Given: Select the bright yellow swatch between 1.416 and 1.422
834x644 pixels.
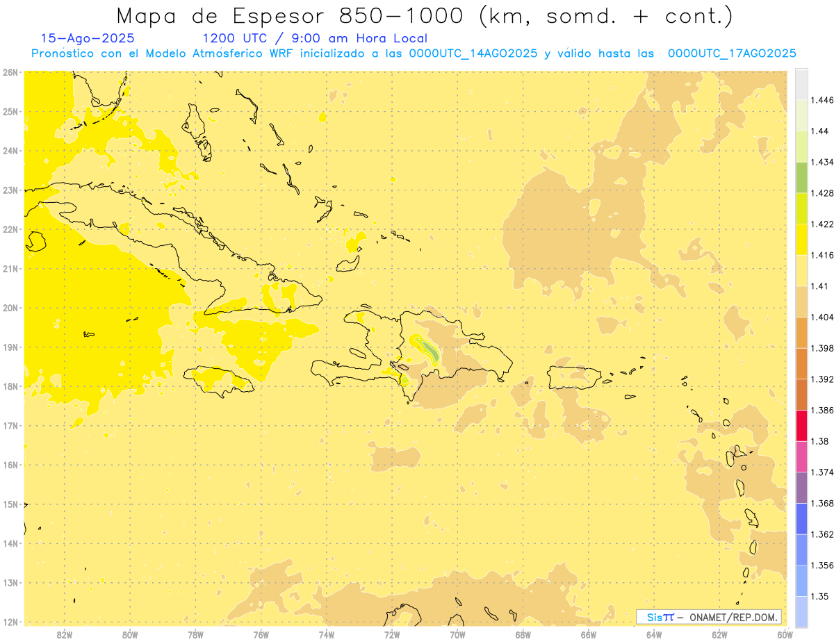Looking at the screenshot, I should pyautogui.click(x=801, y=239).
